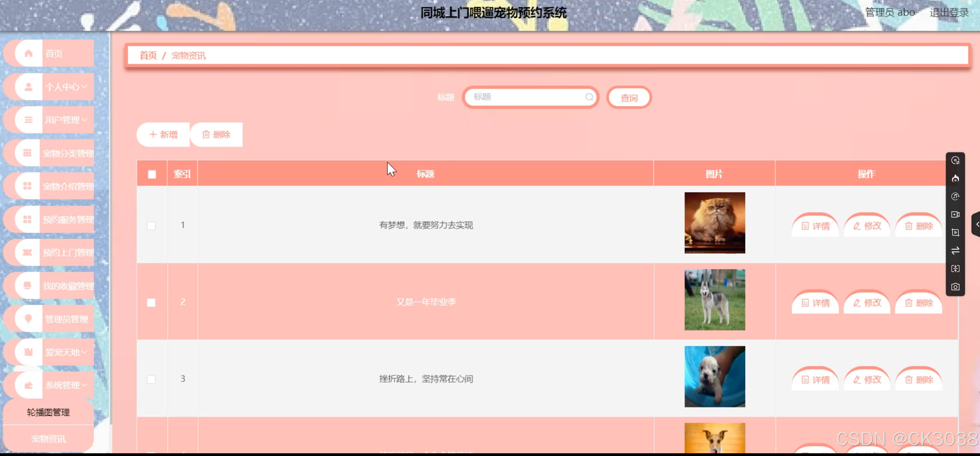Click the swap arrows icon in side toolbar

tap(955, 251)
